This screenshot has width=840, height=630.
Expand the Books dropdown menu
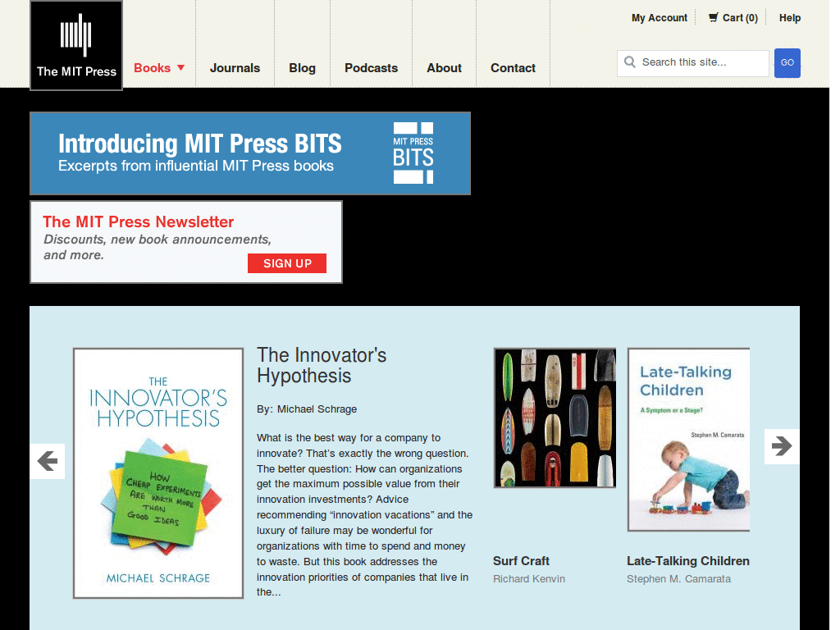point(159,68)
